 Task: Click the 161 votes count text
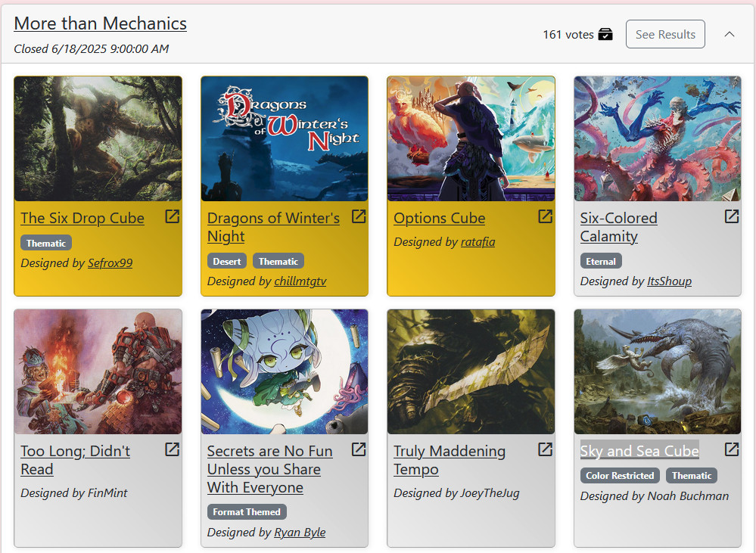point(568,35)
